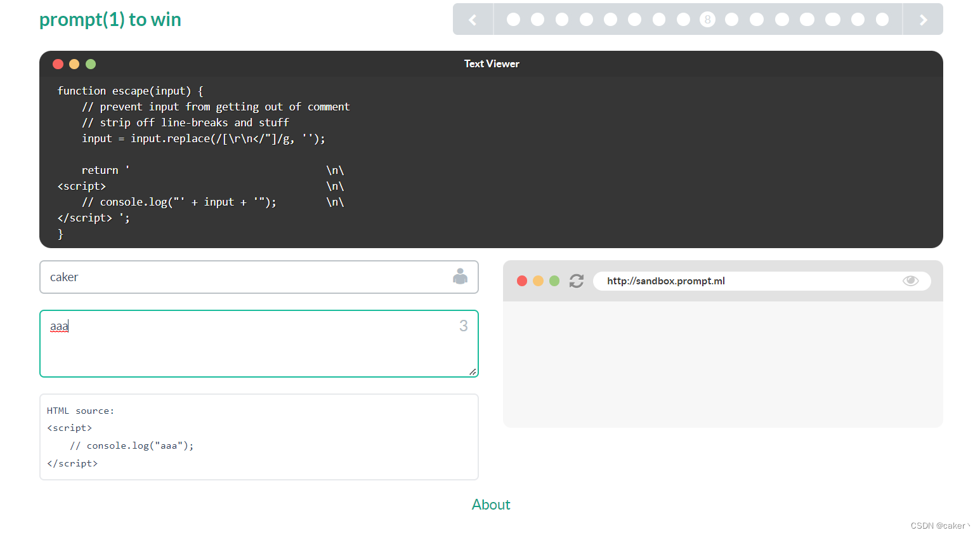Click the user avatar icon in name field
The height and width of the screenshot is (535, 980).
point(461,276)
